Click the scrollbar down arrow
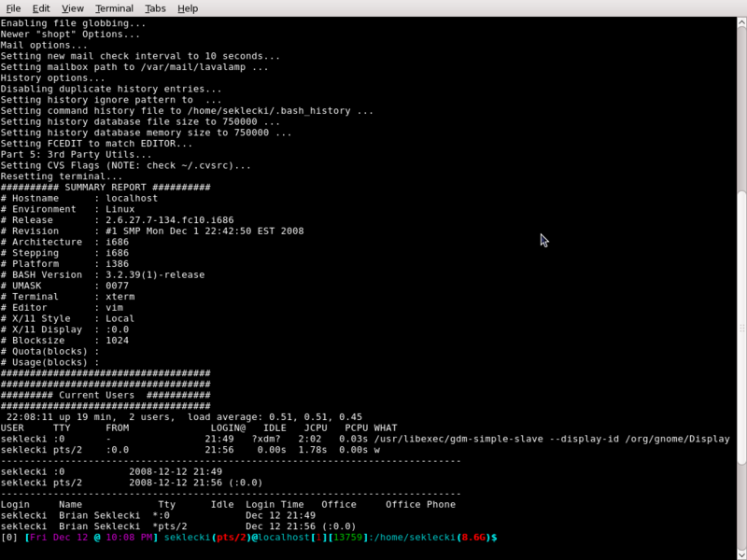Image resolution: width=747 pixels, height=560 pixels. pyautogui.click(x=741, y=554)
